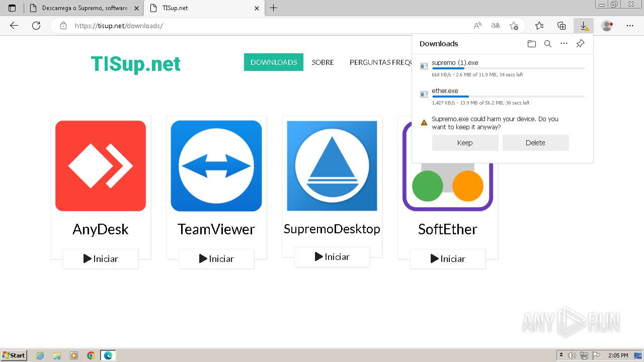Open the Collections icon

coord(561,26)
